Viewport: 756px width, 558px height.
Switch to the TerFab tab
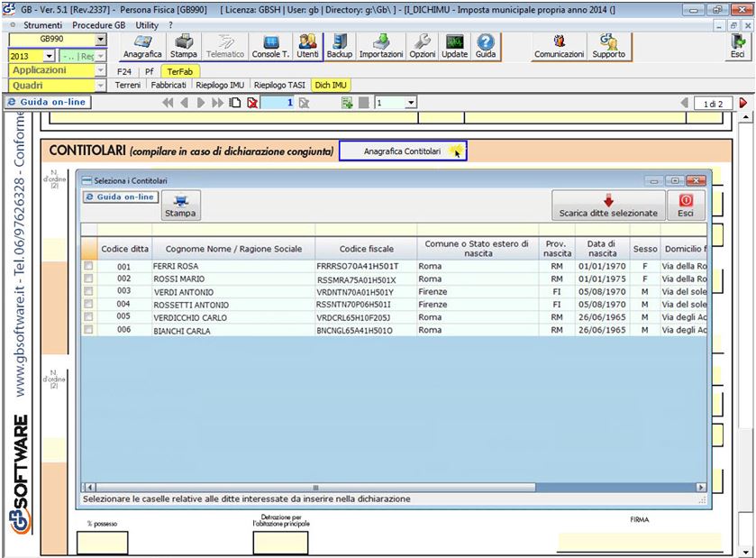180,71
